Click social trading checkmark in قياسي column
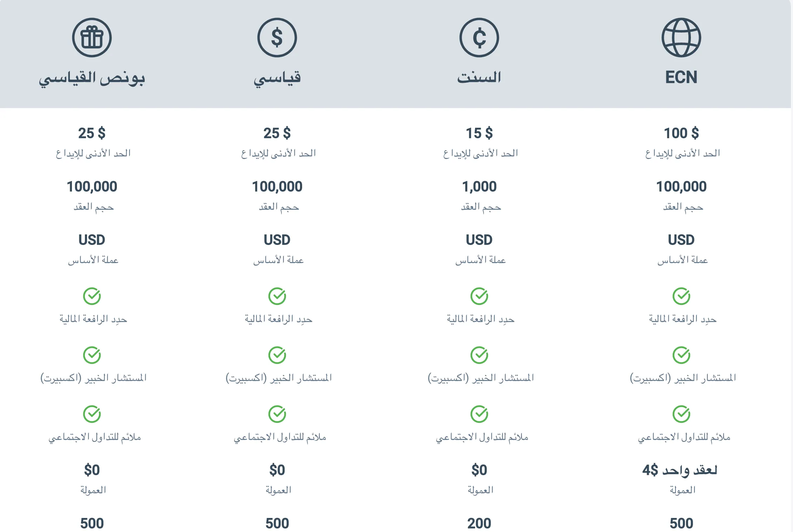The height and width of the screenshot is (532, 793). pos(277,414)
